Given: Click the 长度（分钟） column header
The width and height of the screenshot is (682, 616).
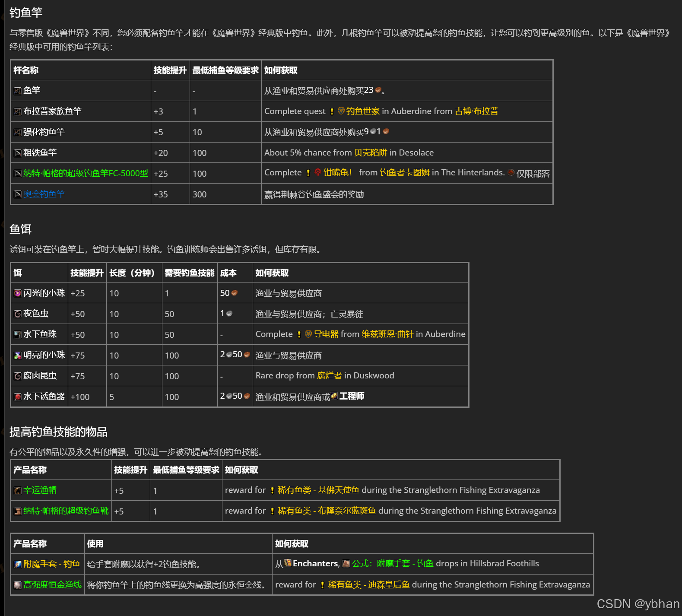Looking at the screenshot, I should 134,273.
